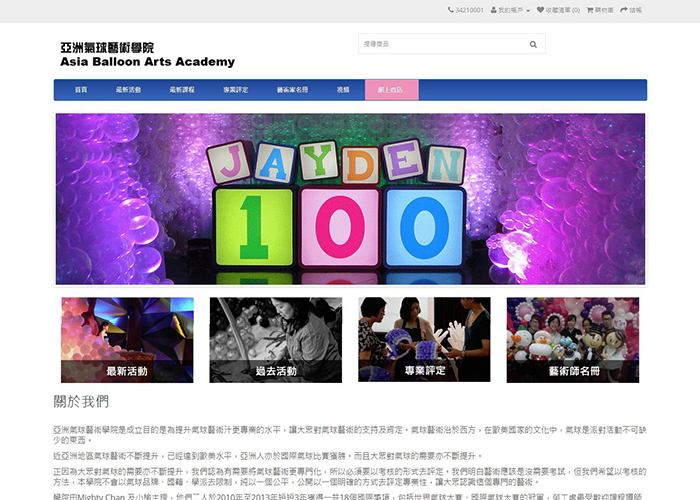Viewport: 700px width, 500px height.
Task: Open 最新活動 in the navigation bar
Action: pos(128,90)
